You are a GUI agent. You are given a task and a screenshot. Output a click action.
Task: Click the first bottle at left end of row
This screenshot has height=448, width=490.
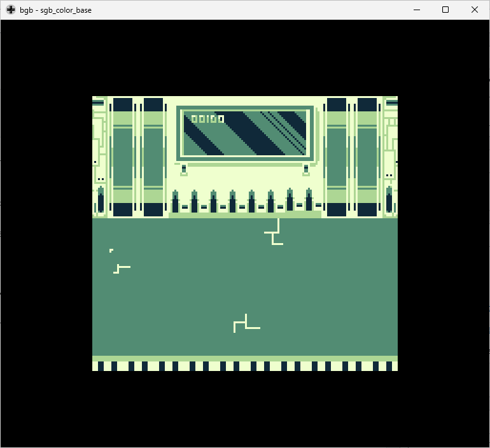[175, 202]
